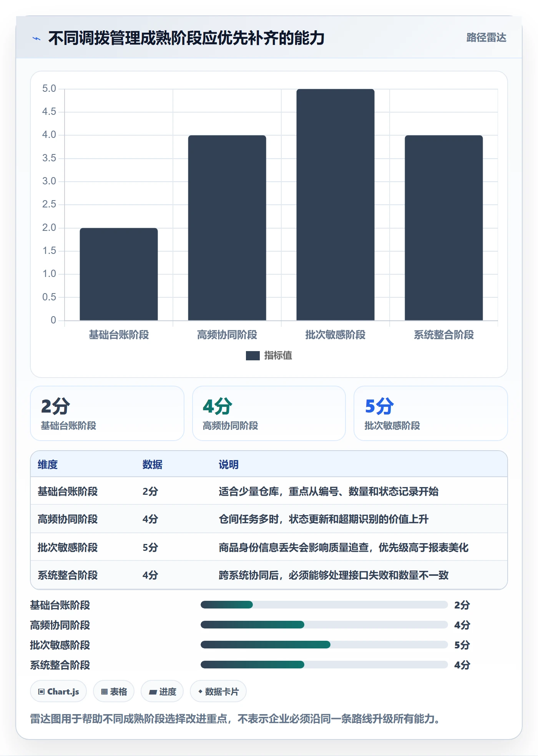Image resolution: width=538 pixels, height=756 pixels.
Task: Select table row cell 系统整合阶段
Action: click(x=68, y=575)
